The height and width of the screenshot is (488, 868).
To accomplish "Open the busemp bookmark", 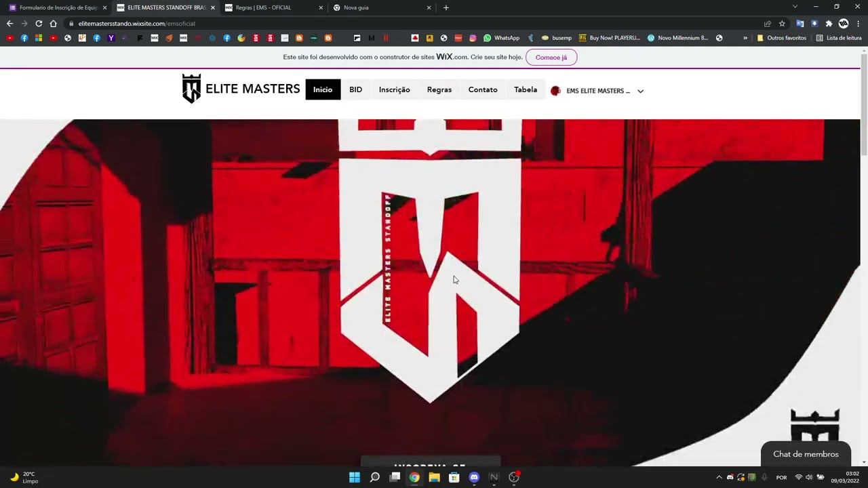I will pyautogui.click(x=557, y=38).
